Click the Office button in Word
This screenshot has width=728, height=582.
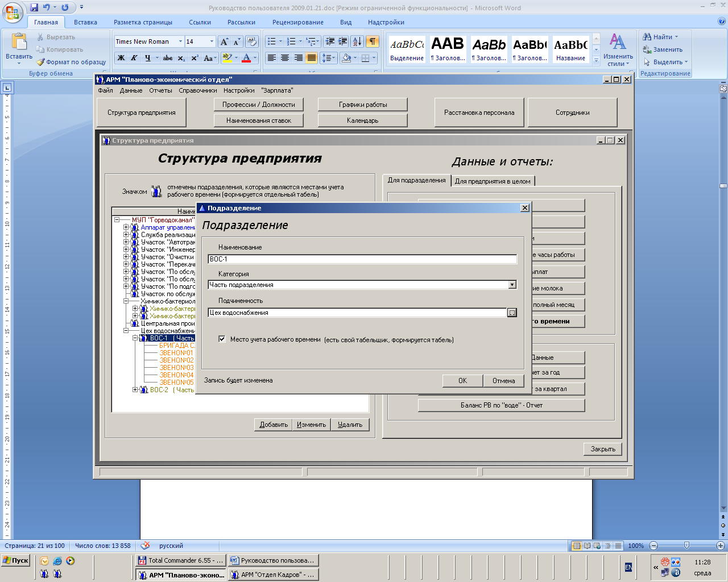point(13,11)
